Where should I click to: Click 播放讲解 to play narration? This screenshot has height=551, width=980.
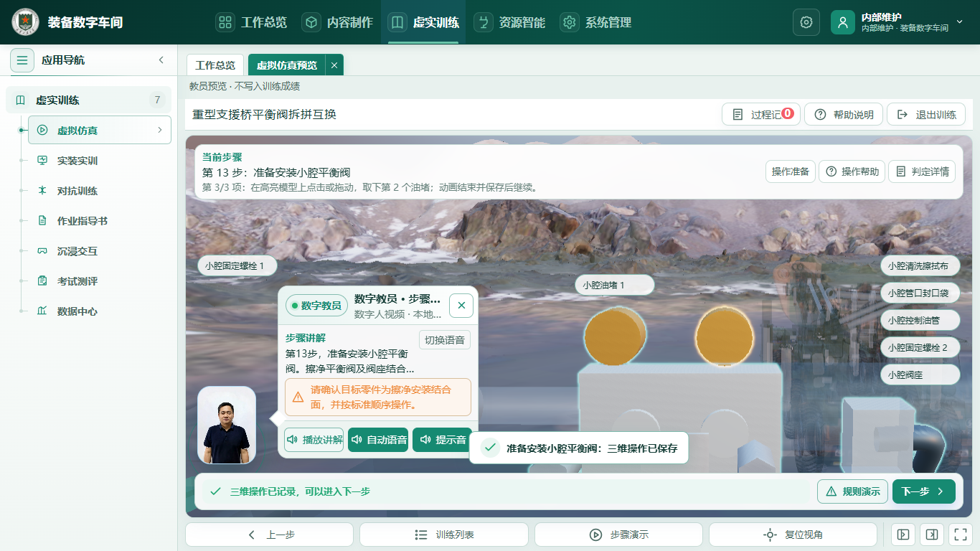[314, 440]
